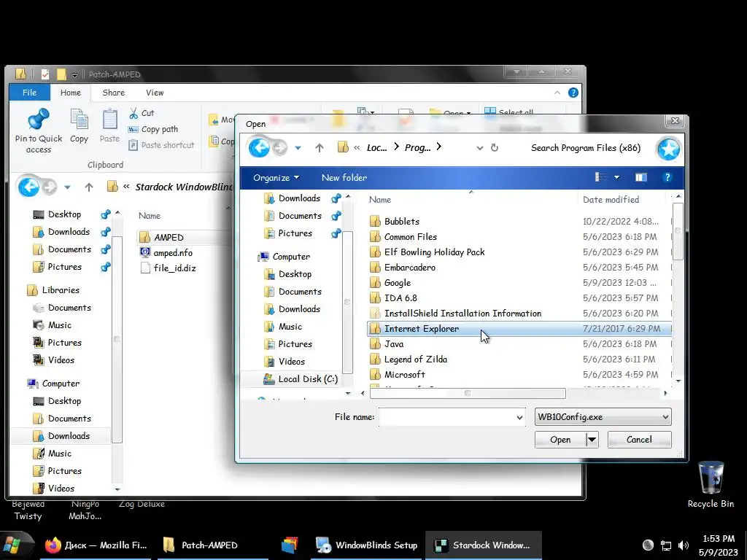This screenshot has width=747, height=560.
Task: Collapse the Explorer ribbon with chevron
Action: [557, 93]
